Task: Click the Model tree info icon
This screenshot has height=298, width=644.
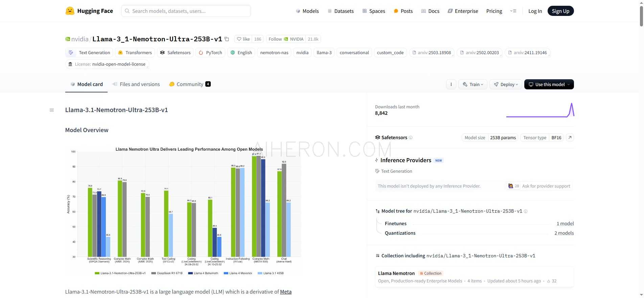Action: pyautogui.click(x=526, y=211)
